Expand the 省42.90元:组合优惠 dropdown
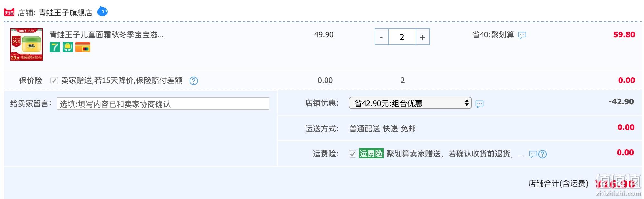The height and width of the screenshot is (199, 644). coord(410,103)
